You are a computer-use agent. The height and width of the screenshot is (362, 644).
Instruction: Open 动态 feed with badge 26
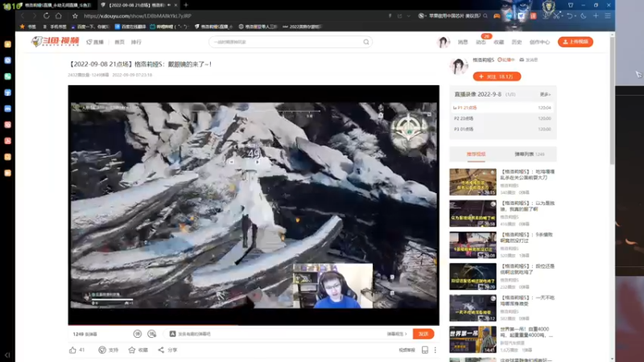[x=481, y=42]
